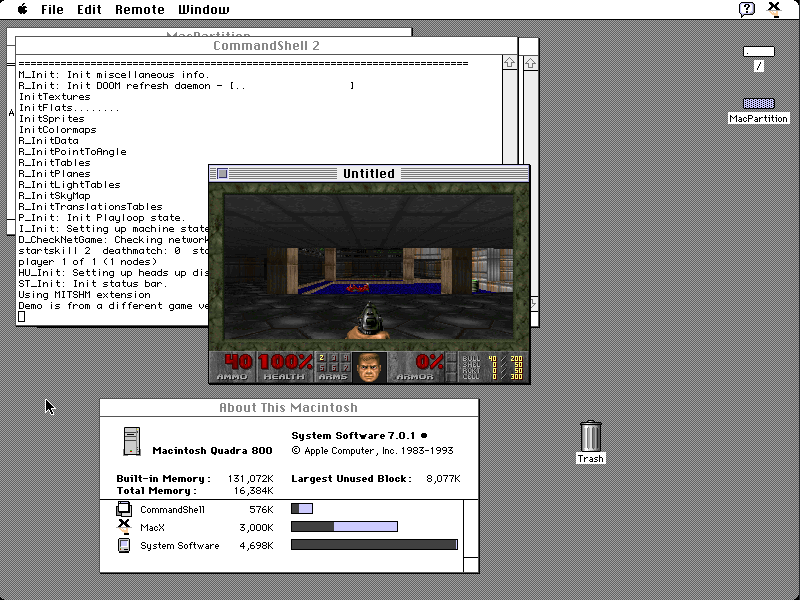Click the '8,077K' unused block value
Image resolution: width=800 pixels, height=600 pixels.
click(443, 479)
